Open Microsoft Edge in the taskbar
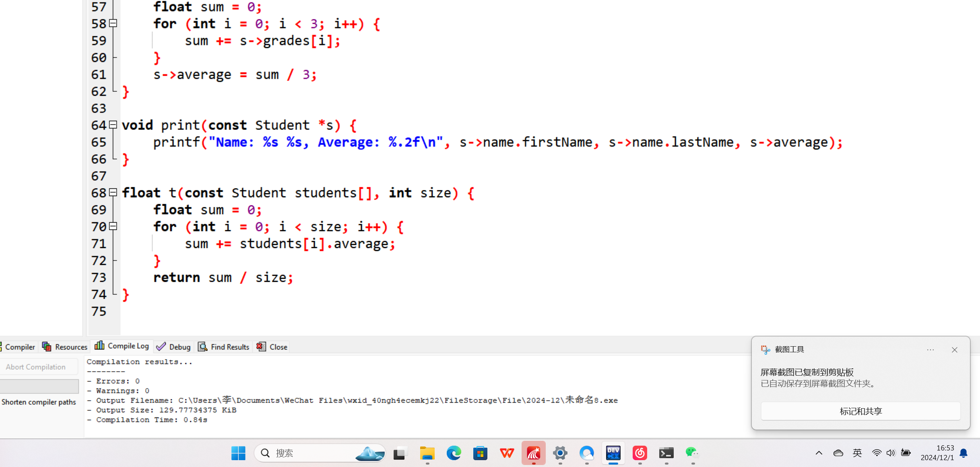This screenshot has width=980, height=467. click(x=454, y=453)
